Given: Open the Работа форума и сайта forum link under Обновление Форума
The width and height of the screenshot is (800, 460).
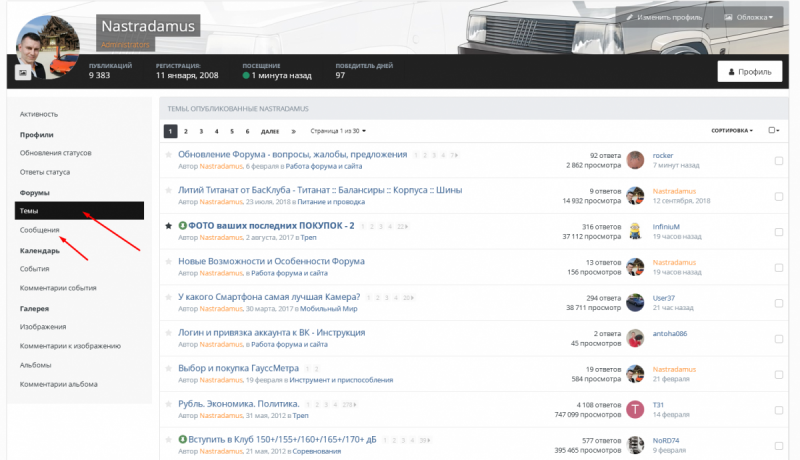Looking at the screenshot, I should click(324, 166).
